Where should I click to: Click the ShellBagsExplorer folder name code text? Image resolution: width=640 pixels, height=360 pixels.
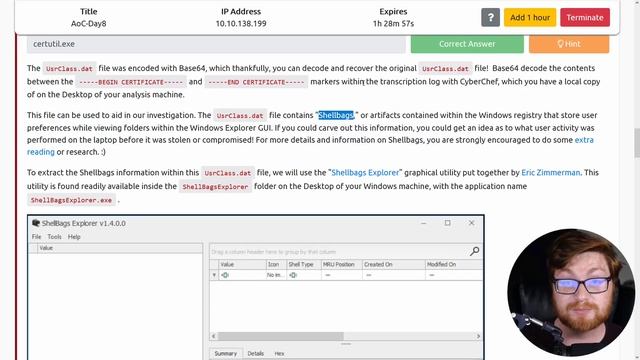click(x=215, y=187)
